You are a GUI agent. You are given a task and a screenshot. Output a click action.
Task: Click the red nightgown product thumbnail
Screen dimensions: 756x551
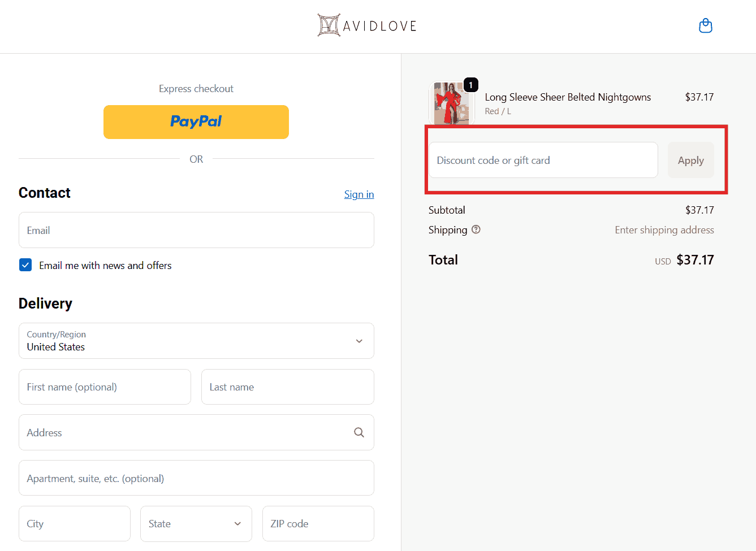pyautogui.click(x=451, y=104)
